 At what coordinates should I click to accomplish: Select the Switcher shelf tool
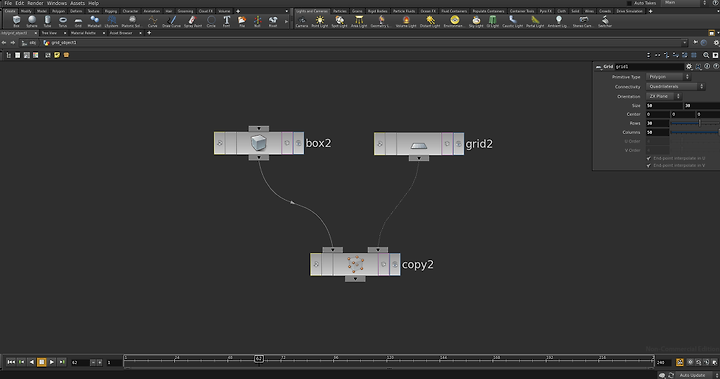(605, 21)
